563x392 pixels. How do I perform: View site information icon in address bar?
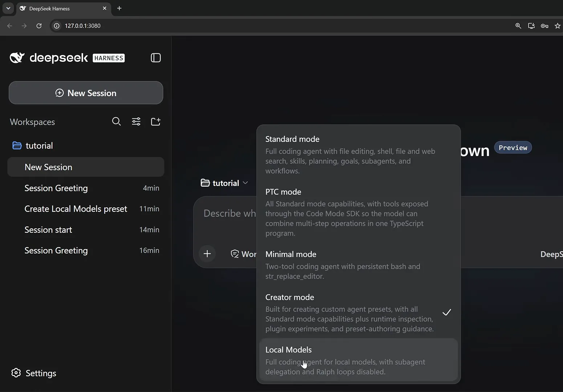[x=57, y=26]
